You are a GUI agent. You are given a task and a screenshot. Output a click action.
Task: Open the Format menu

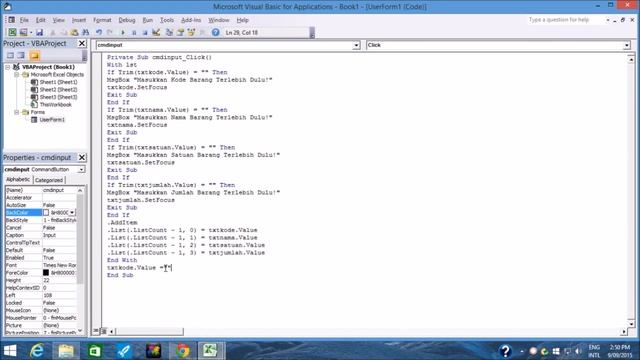tap(102, 20)
